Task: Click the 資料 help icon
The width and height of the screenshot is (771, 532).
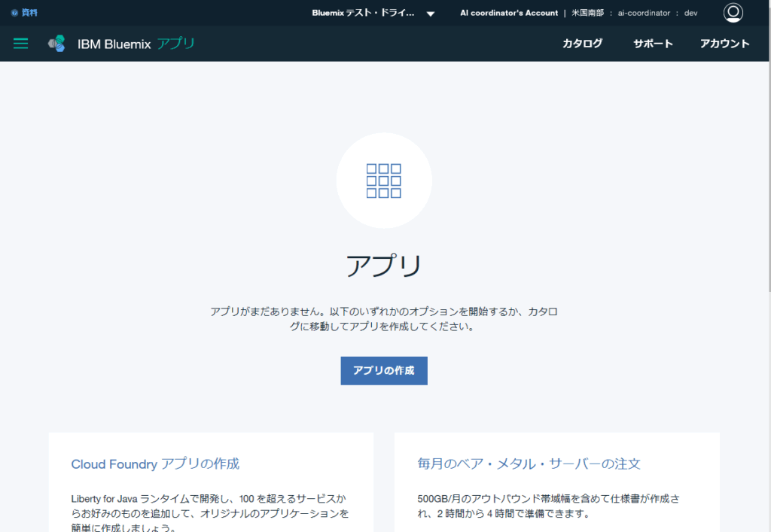Action: click(x=14, y=13)
